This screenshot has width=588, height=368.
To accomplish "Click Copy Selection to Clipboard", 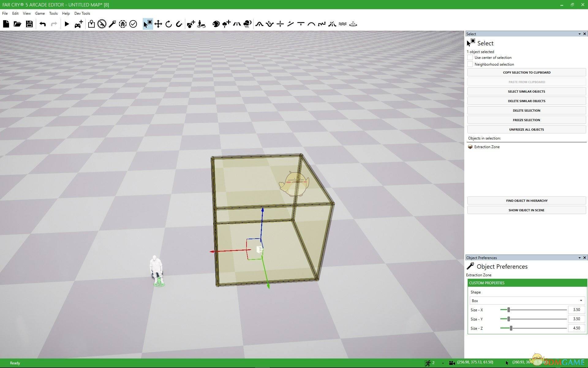I will pos(527,72).
